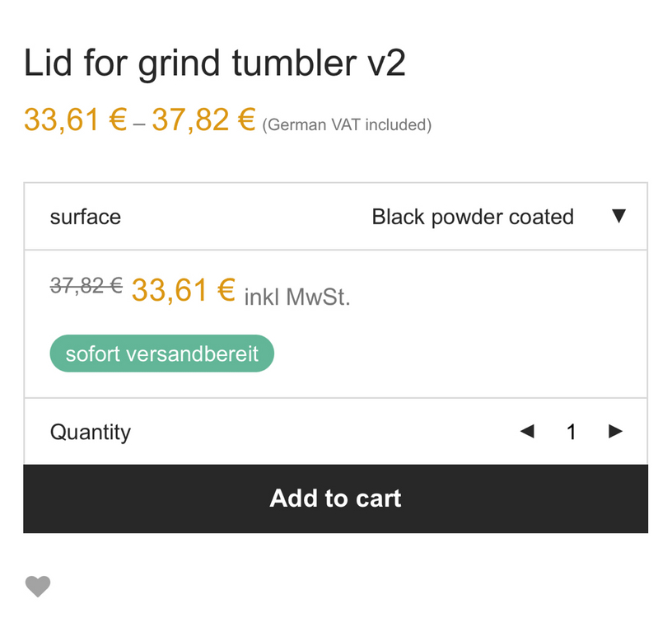Click the sofort versandbereit badge
Screen dimensions: 672x618
click(x=161, y=353)
